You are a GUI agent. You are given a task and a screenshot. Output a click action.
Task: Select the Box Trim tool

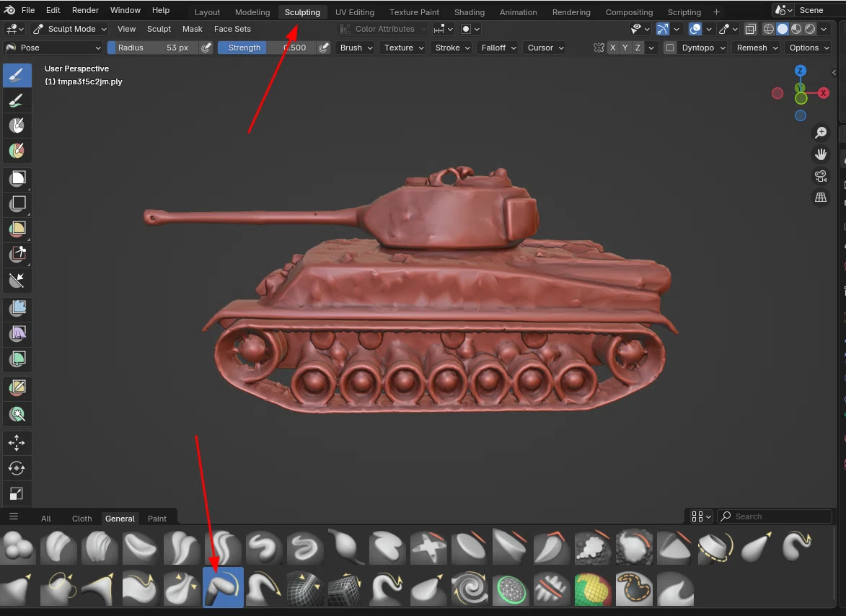pyautogui.click(x=17, y=254)
